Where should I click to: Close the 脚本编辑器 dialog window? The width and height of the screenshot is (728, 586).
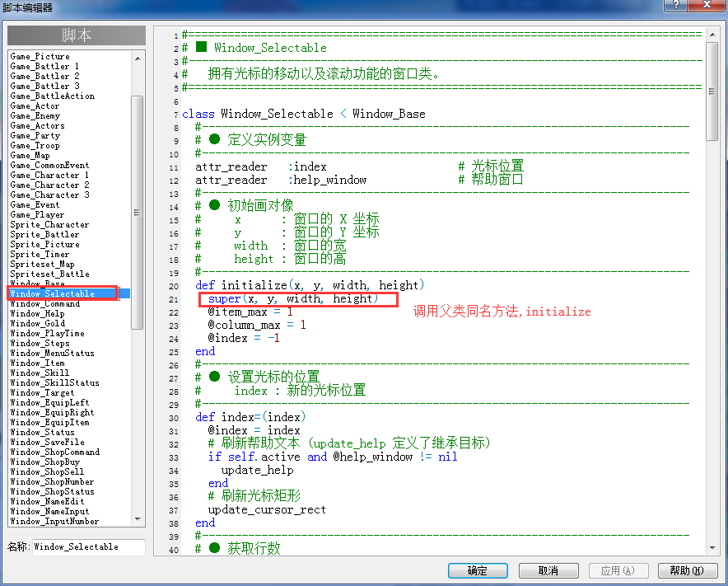pyautogui.click(x=707, y=5)
